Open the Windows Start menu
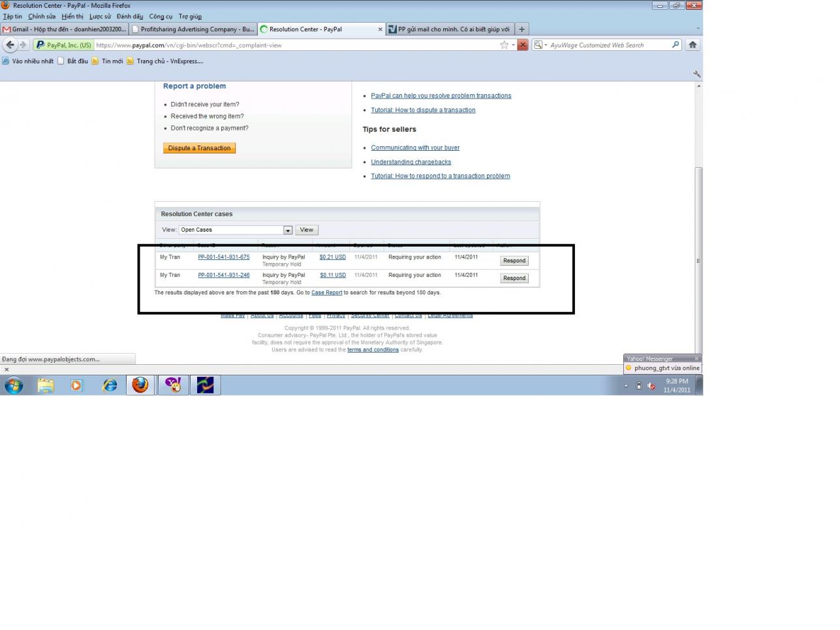This screenshot has height=630, width=840. [x=13, y=385]
